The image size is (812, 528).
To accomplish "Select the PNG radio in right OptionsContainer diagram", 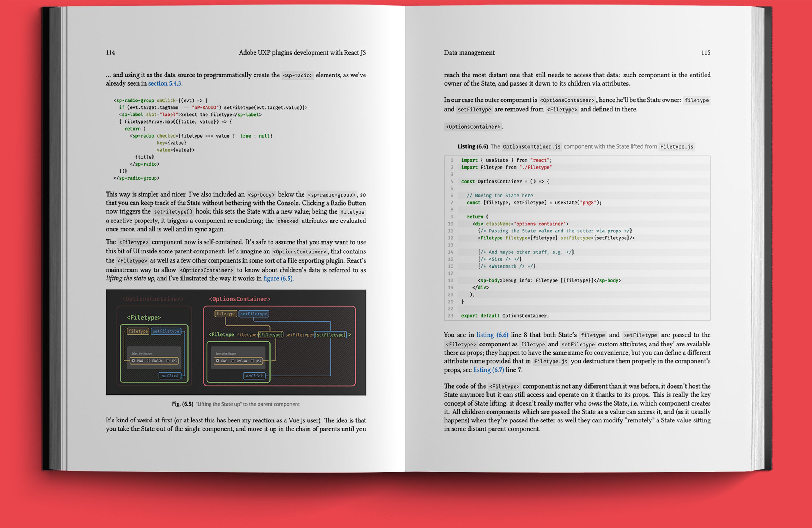I will [217, 361].
